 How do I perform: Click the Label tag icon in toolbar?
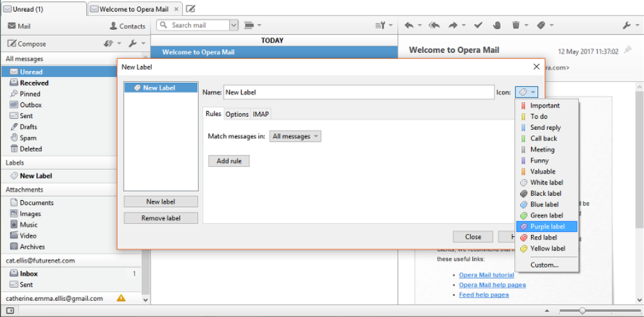pos(541,25)
